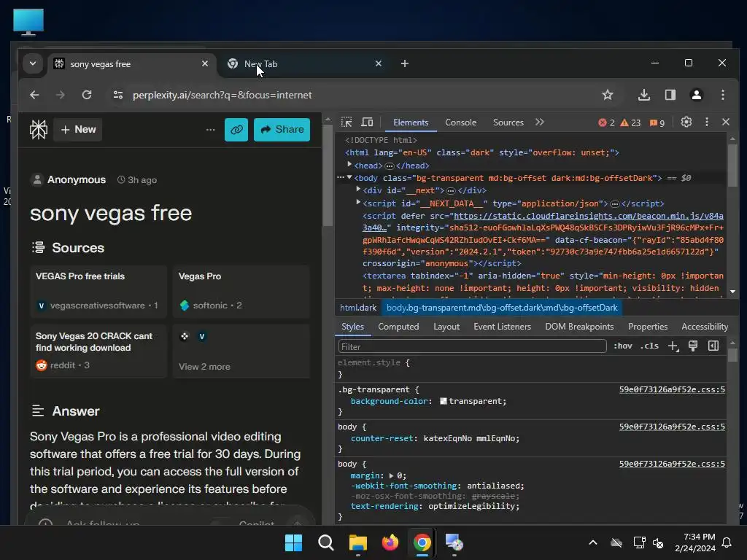Open the DevTools customize three-dot menu
Viewport: 747px width, 560px height.
706,122
